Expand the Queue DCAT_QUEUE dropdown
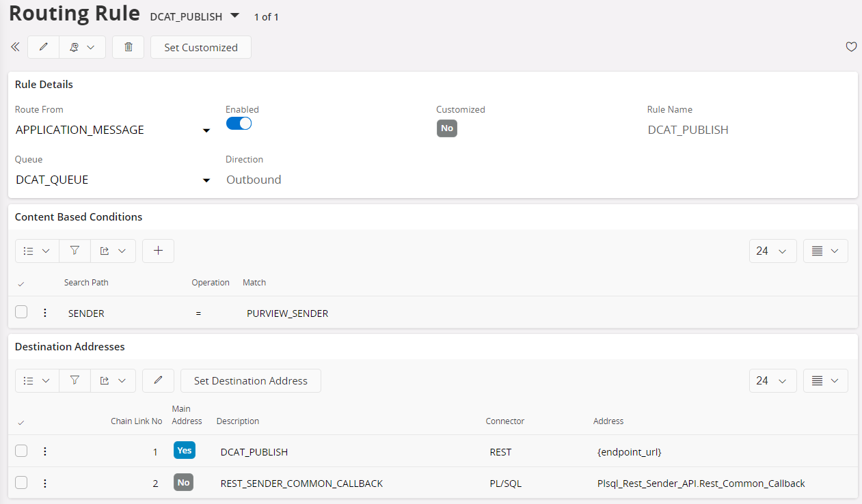The image size is (862, 504). click(206, 180)
